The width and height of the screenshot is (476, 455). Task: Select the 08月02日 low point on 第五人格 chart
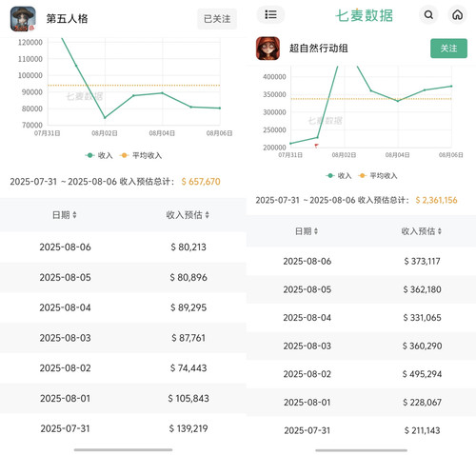tap(105, 118)
